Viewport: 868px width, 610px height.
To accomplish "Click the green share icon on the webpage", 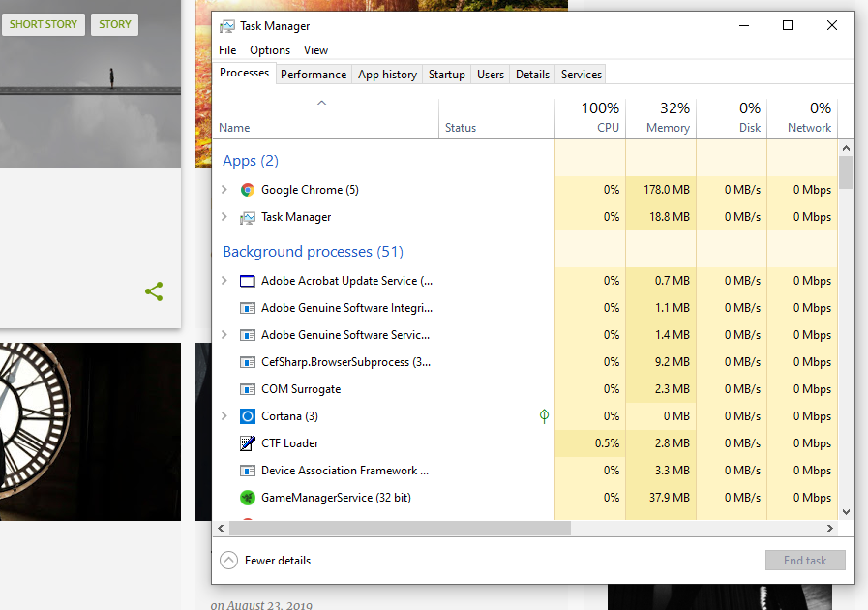I will [x=154, y=291].
